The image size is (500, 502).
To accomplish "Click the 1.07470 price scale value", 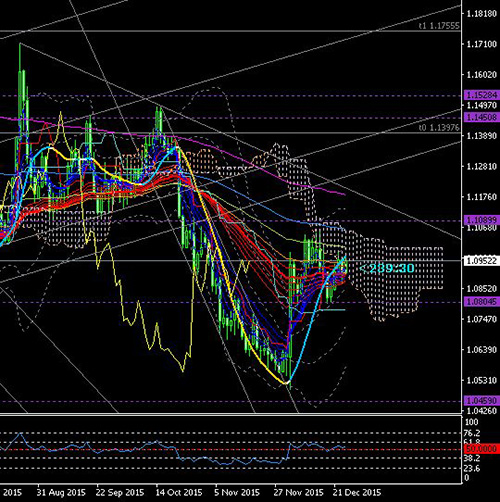I will tap(482, 319).
